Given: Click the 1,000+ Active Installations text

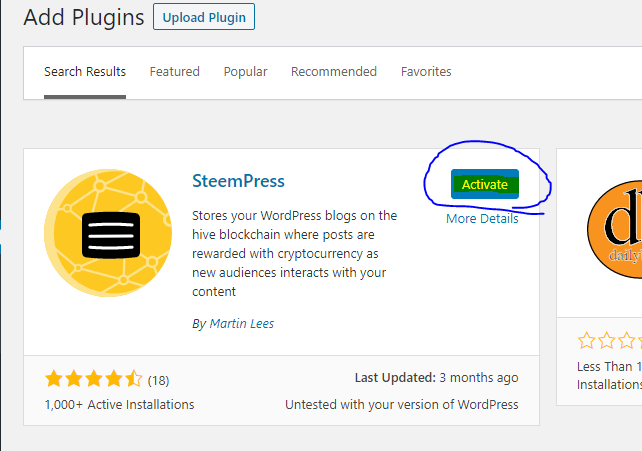Looking at the screenshot, I should tap(120, 404).
